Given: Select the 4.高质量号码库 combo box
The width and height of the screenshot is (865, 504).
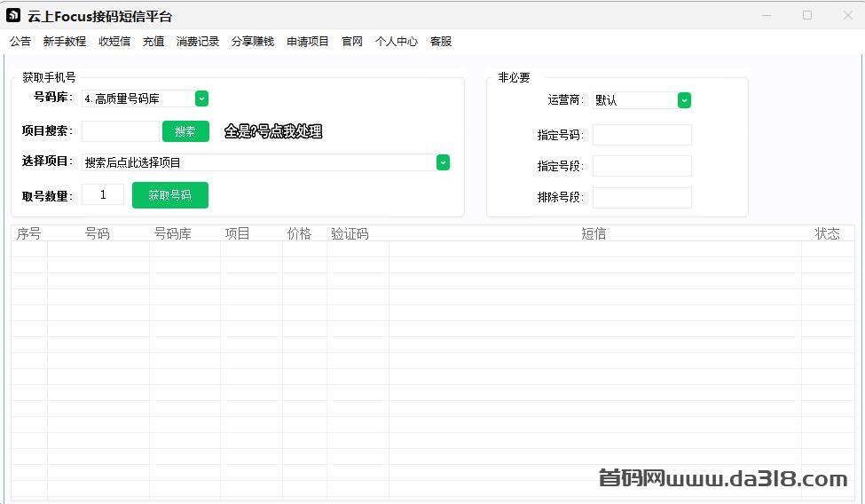Looking at the screenshot, I should (145, 98).
